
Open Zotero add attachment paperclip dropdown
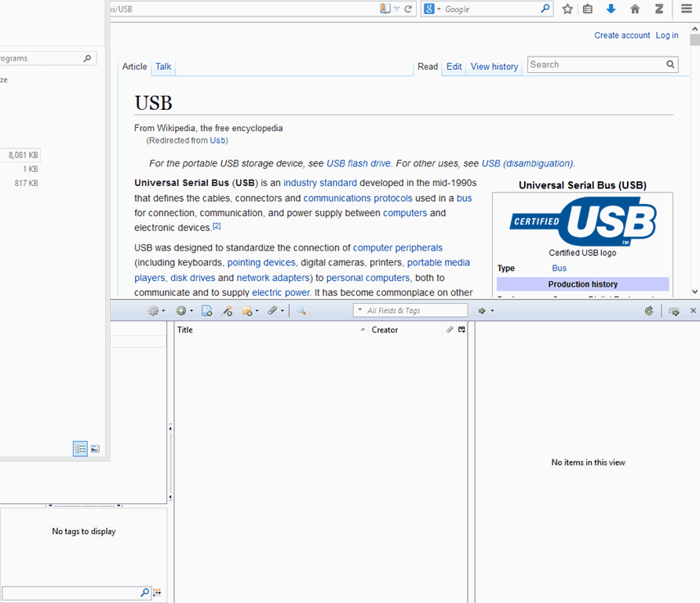click(275, 311)
